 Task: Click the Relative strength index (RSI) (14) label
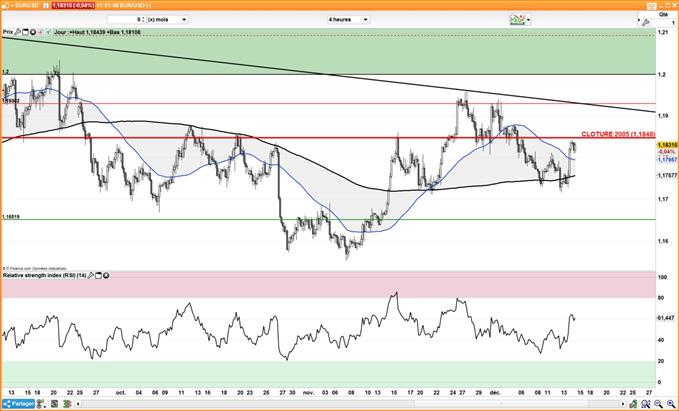[45, 275]
